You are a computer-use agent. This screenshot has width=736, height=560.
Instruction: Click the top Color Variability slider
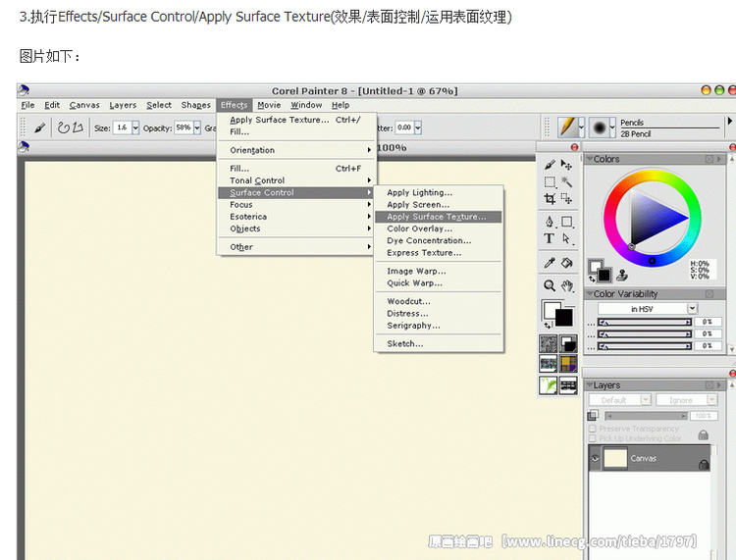(x=645, y=322)
